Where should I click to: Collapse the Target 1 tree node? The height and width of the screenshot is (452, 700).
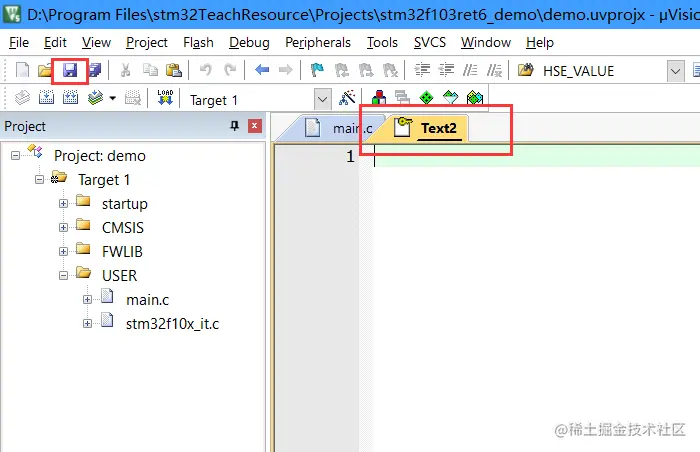[39, 180]
